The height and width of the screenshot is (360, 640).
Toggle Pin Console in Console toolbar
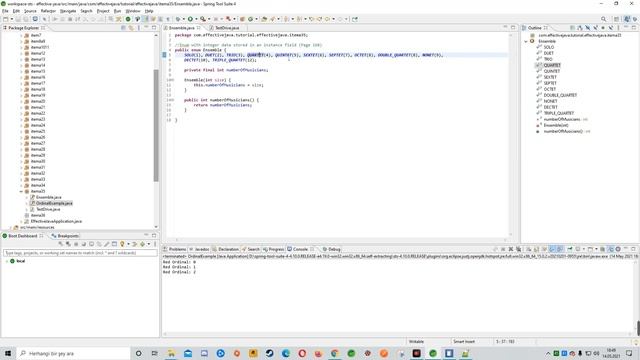pyautogui.click(x=570, y=249)
